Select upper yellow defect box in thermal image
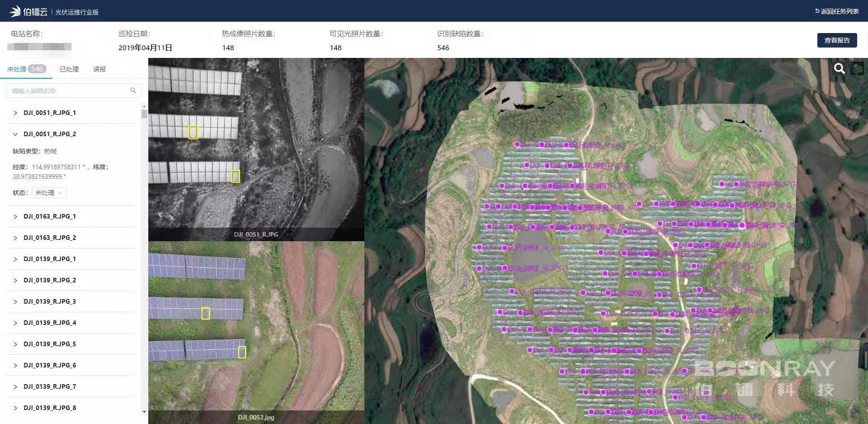 point(193,132)
